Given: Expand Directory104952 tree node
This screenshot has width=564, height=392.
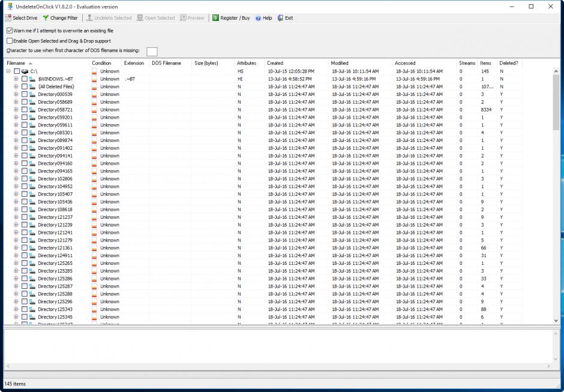Looking at the screenshot, I should click(x=16, y=186).
